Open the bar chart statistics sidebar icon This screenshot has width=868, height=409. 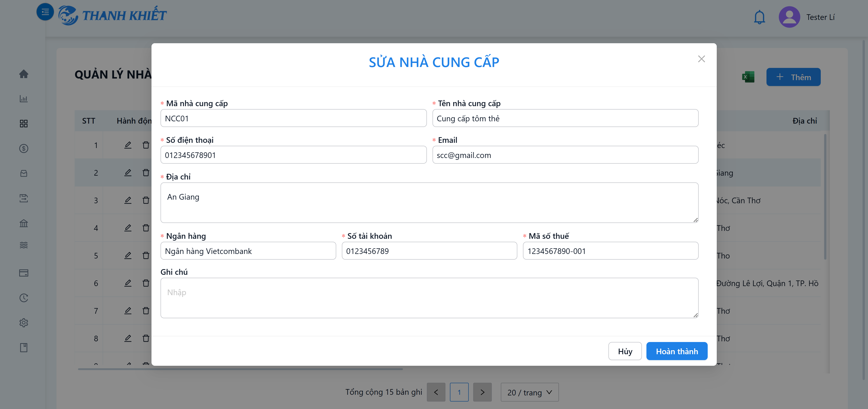tap(24, 99)
